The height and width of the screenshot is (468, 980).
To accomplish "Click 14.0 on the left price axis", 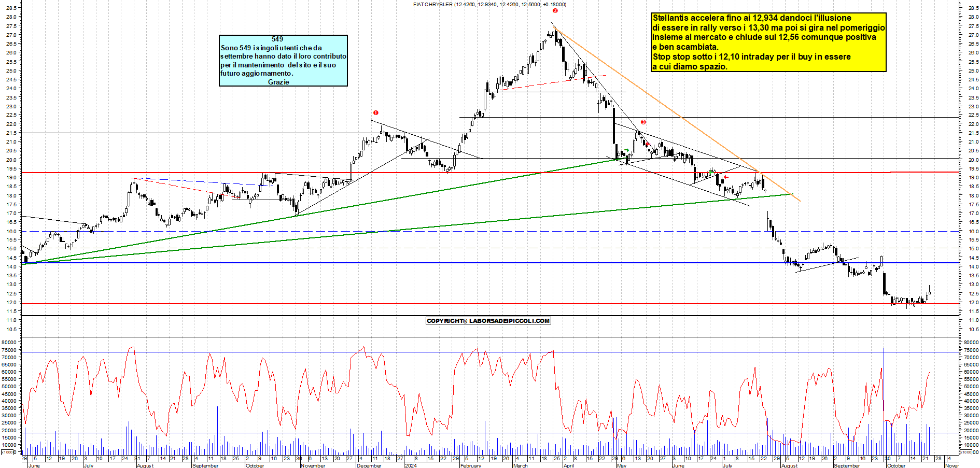I will (x=11, y=266).
